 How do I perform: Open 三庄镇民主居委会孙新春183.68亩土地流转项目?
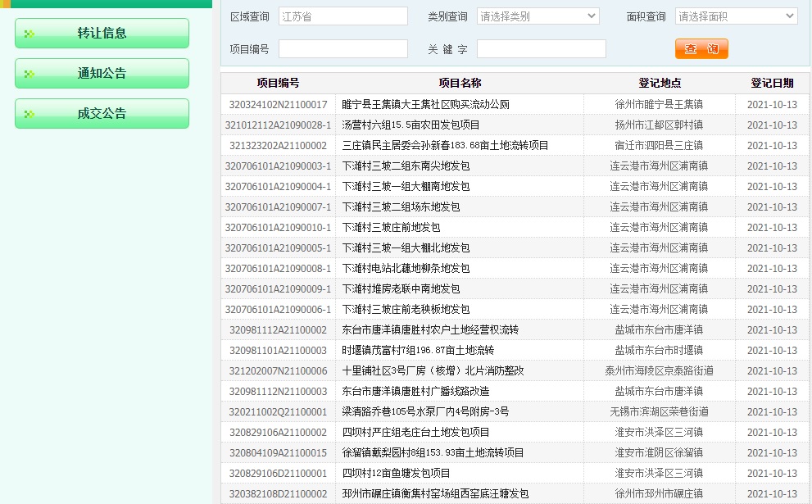coord(445,146)
